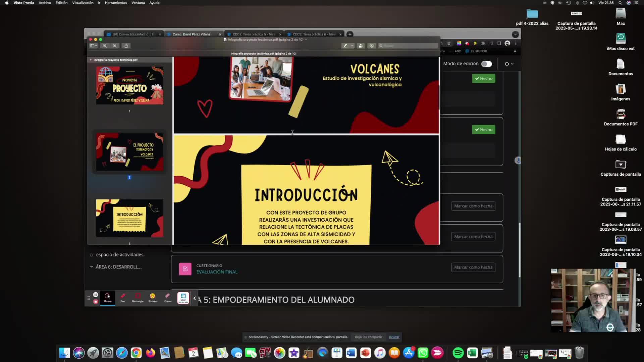The width and height of the screenshot is (644, 362).
Task: Mark Evaluación Final as done
Action: click(x=473, y=267)
